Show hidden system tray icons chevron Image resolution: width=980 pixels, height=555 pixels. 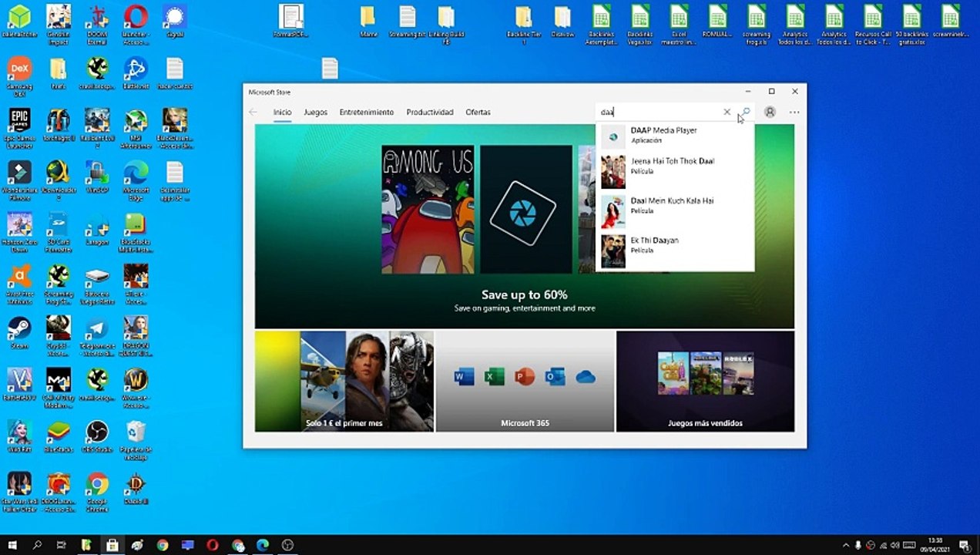coord(845,545)
